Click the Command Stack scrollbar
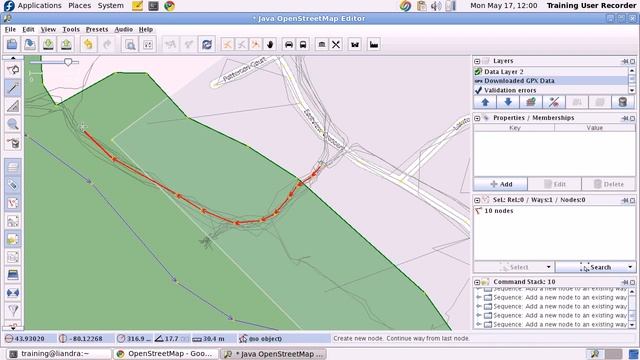Viewport: 640px width, 360px height. pos(632,308)
